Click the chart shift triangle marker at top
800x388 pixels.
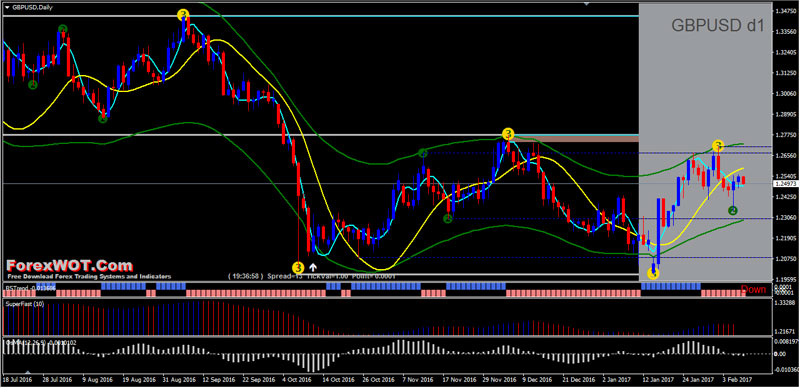tap(586, 4)
